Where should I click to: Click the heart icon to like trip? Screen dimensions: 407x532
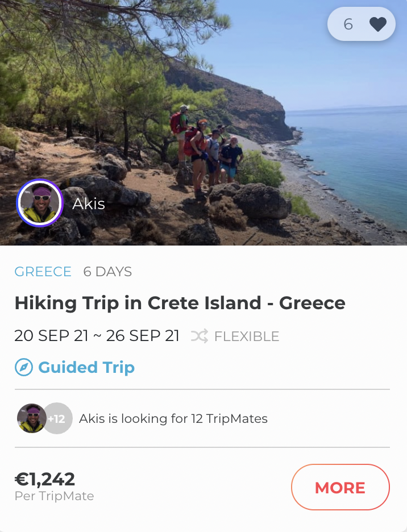pos(377,24)
